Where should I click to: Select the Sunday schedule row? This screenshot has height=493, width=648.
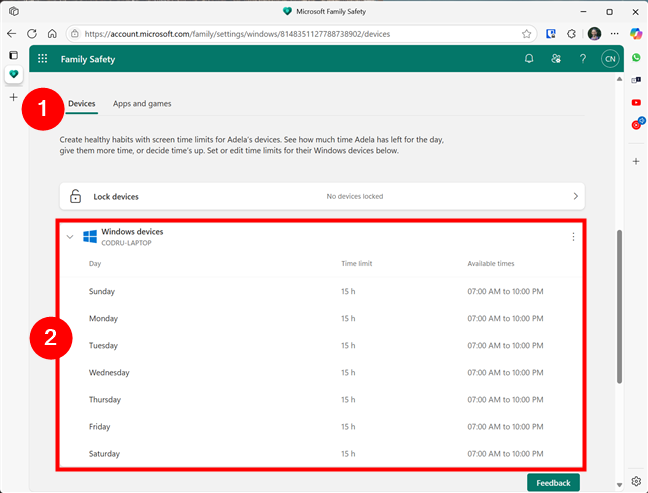click(x=322, y=291)
